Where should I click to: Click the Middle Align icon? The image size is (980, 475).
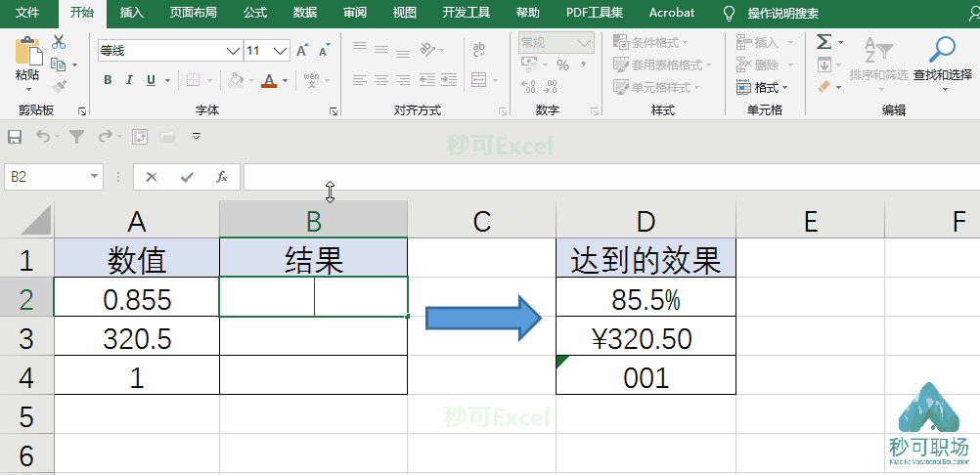point(381,47)
